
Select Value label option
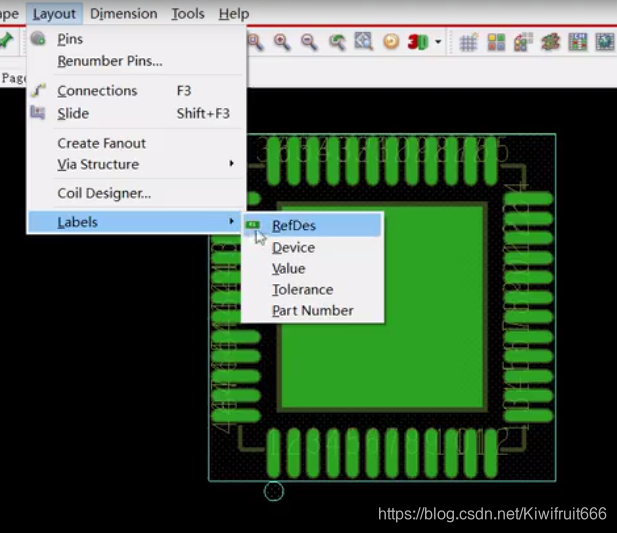click(x=312, y=269)
